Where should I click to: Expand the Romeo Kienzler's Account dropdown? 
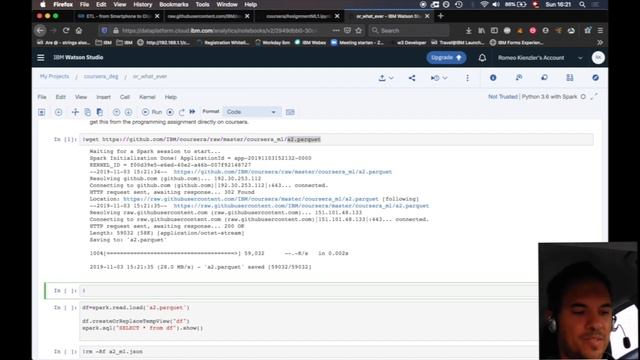[580, 58]
